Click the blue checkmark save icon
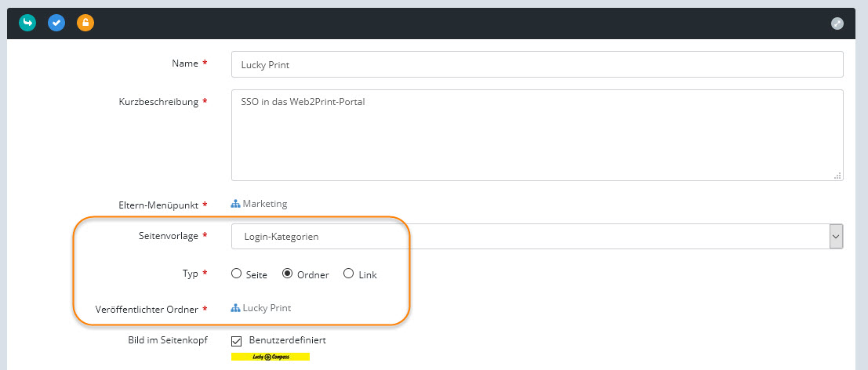Image resolution: width=868 pixels, height=370 pixels. point(56,24)
